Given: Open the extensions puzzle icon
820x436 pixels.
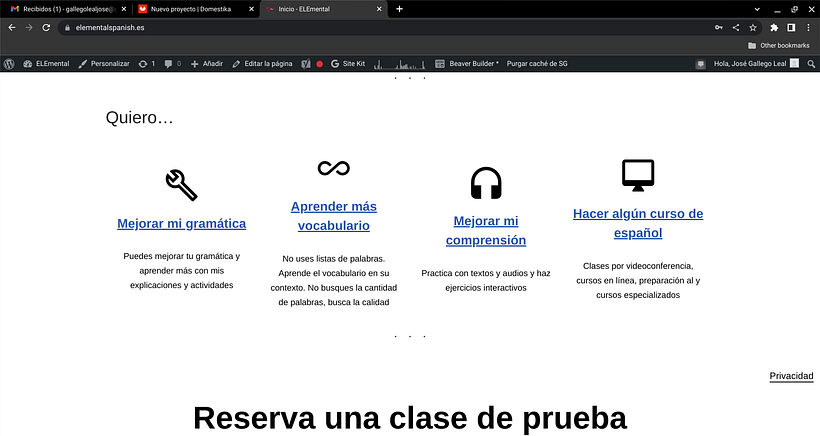Looking at the screenshot, I should pyautogui.click(x=774, y=28).
